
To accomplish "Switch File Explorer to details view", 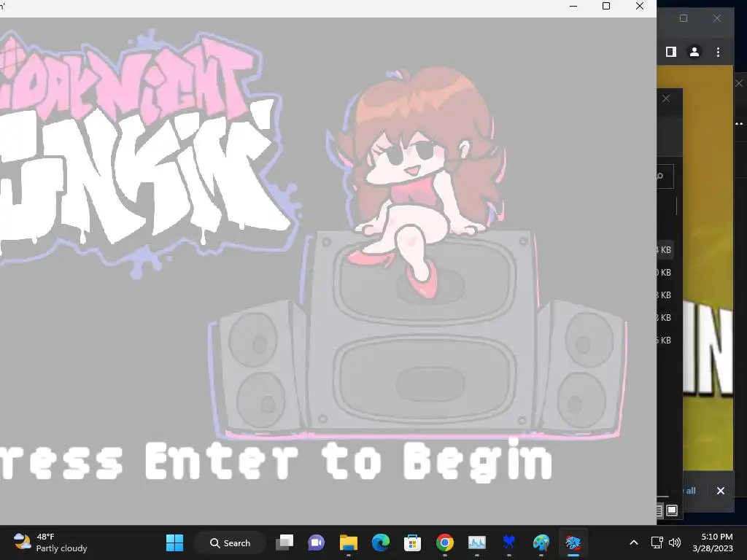I will 659,510.
